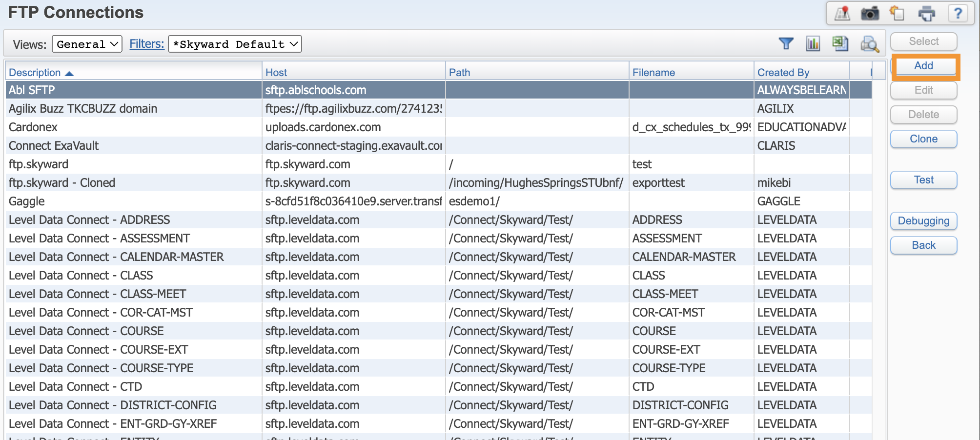980x440 pixels.
Task: Click the Debugging button
Action: pyautogui.click(x=923, y=221)
